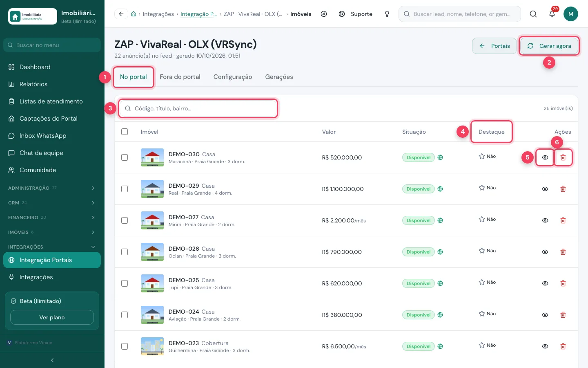Click the Ver plano button
Viewport: 588px width, 368px height.
[x=52, y=317]
